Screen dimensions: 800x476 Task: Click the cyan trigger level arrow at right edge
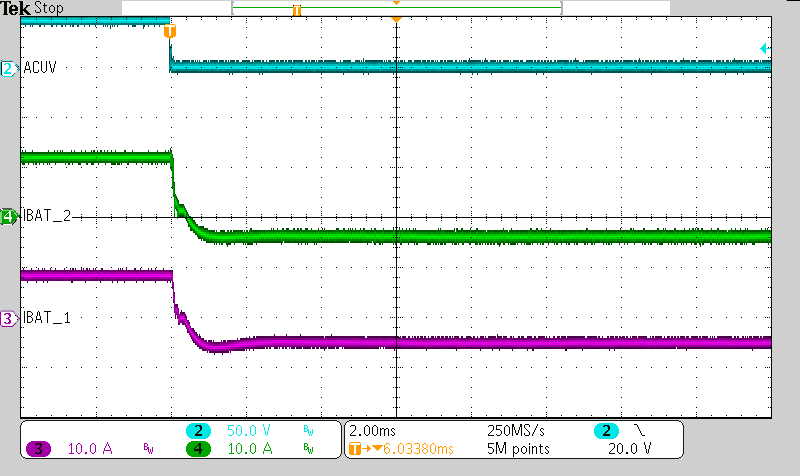(x=765, y=48)
